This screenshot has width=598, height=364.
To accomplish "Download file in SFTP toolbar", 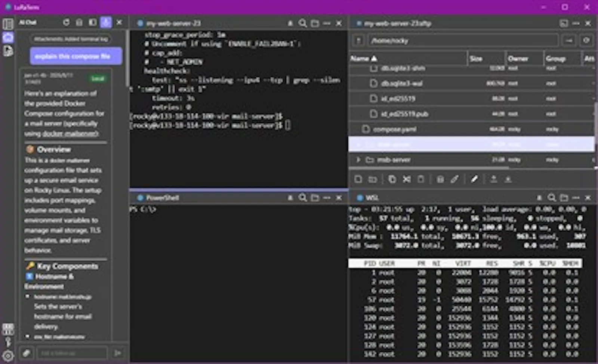I will 508,179.
